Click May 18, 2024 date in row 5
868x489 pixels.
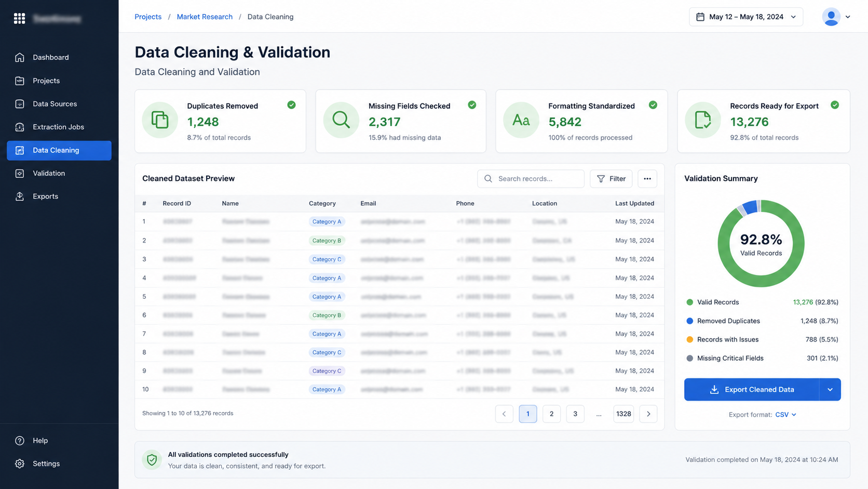635,297
